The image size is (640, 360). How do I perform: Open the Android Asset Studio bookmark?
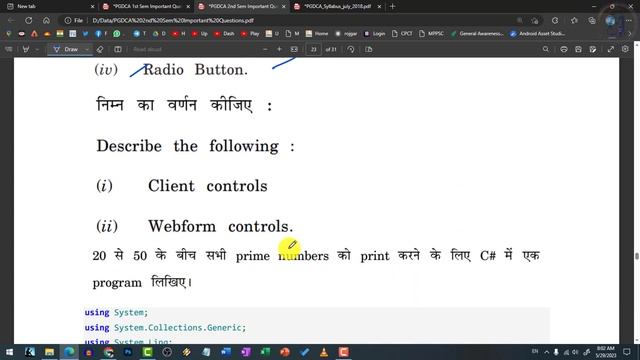click(x=537, y=34)
